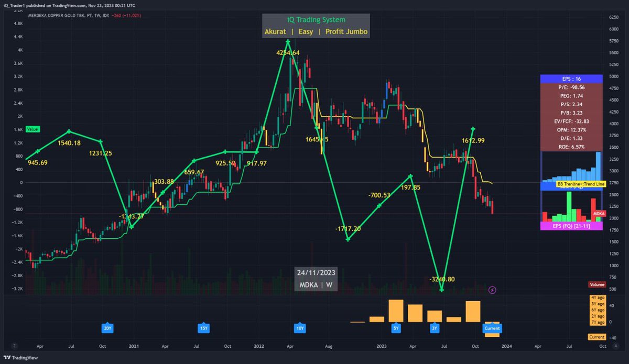The image size is (629, 364).
Task: Click the 10Y timeframe button
Action: [x=300, y=328]
